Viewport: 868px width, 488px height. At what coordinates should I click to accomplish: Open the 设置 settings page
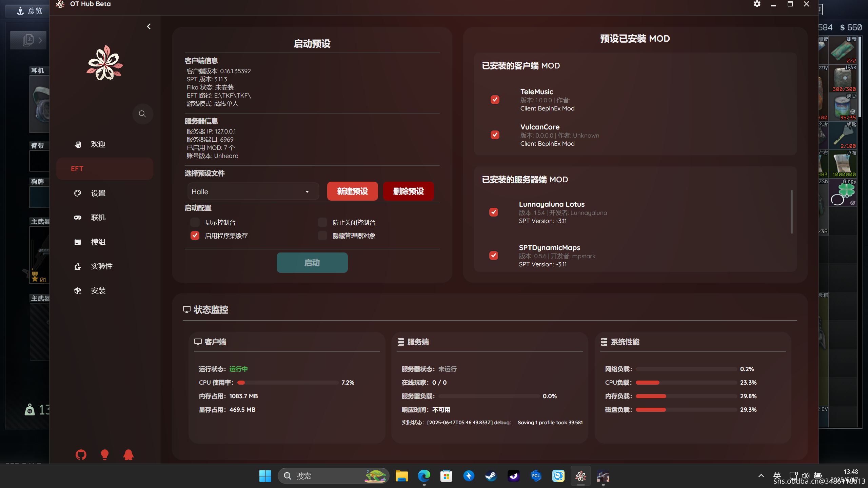pyautogui.click(x=104, y=193)
